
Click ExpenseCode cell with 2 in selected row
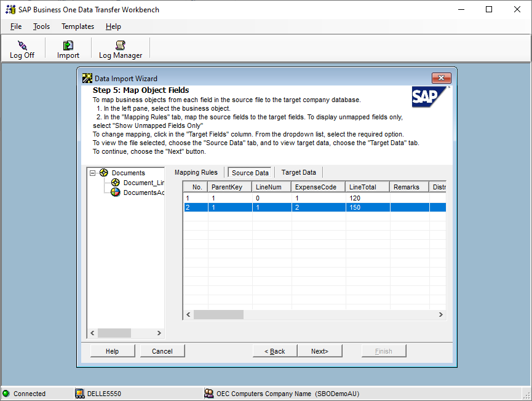click(319, 207)
